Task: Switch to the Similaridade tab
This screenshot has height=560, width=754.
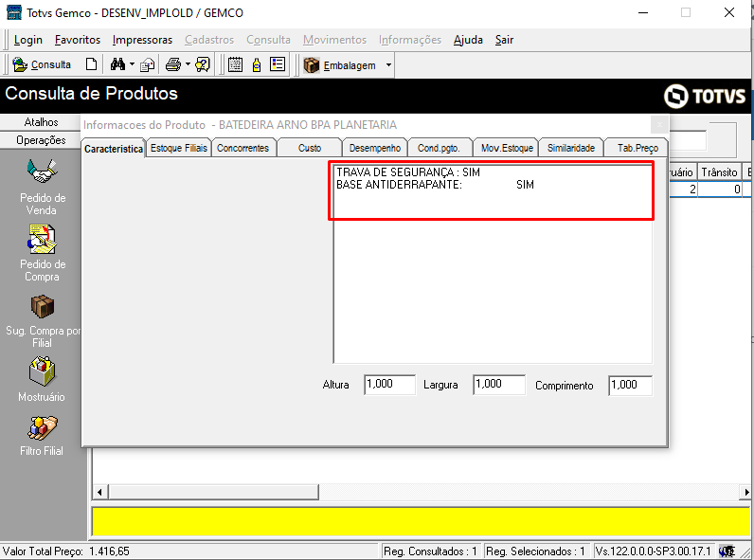Action: [x=571, y=148]
